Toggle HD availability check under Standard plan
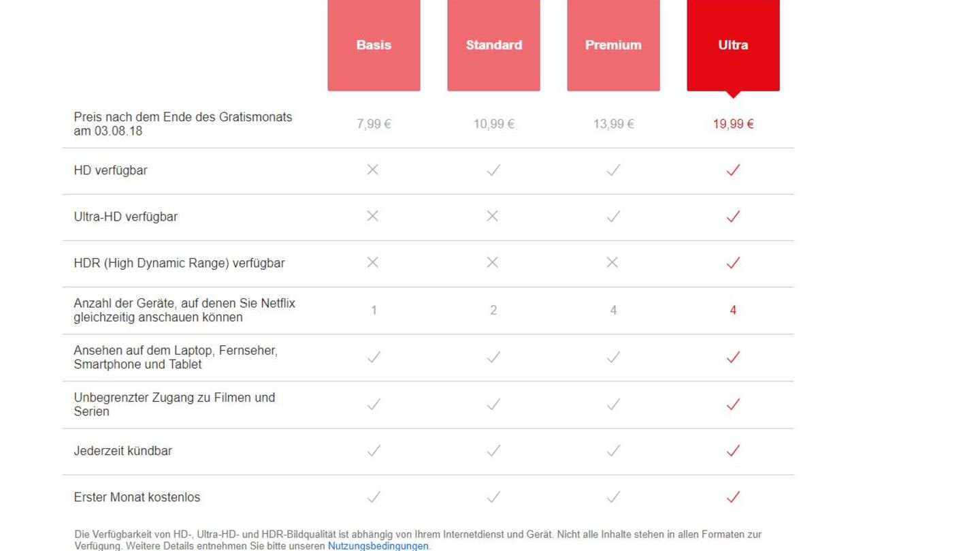Viewport: 980px width, 551px height. coord(493,170)
